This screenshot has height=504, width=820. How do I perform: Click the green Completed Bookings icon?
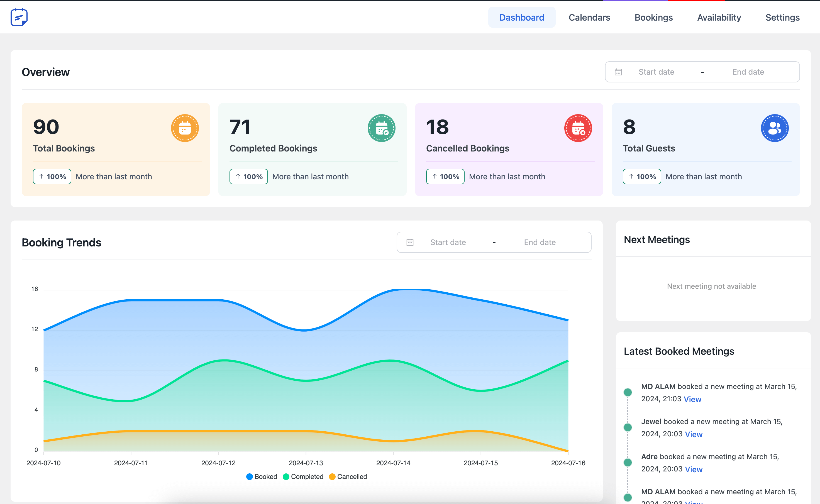click(x=381, y=128)
